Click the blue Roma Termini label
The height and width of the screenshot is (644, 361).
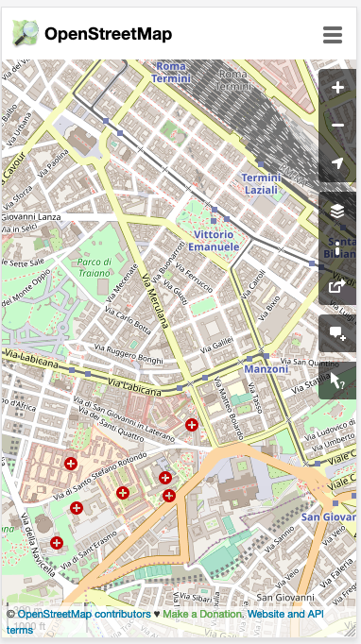(171, 73)
